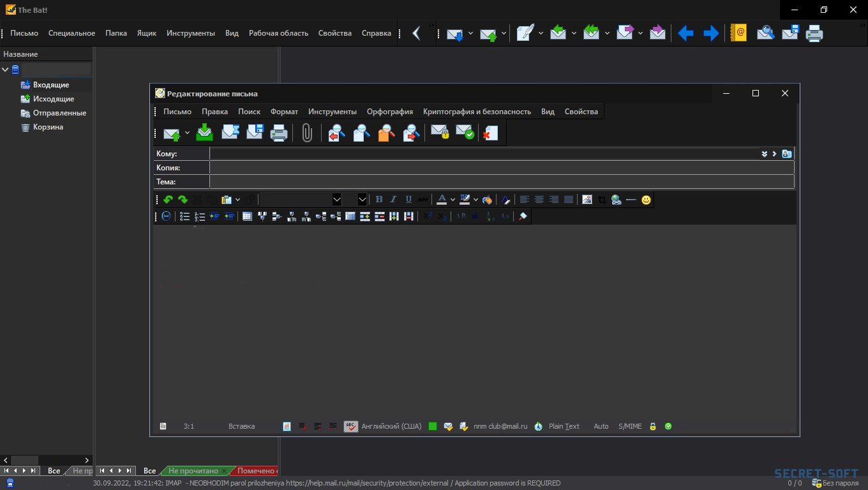
Task: Insert a smiley emoticon
Action: (x=647, y=200)
